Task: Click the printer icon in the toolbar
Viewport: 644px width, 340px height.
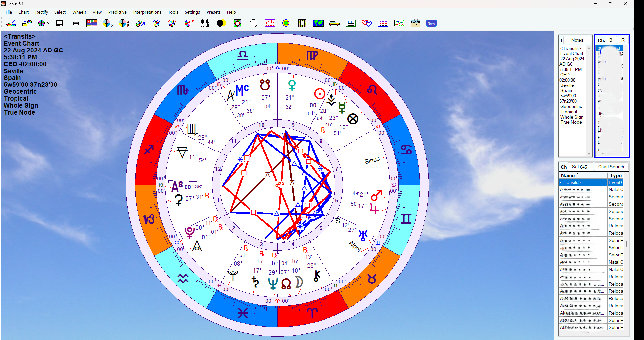Action: 76,23
